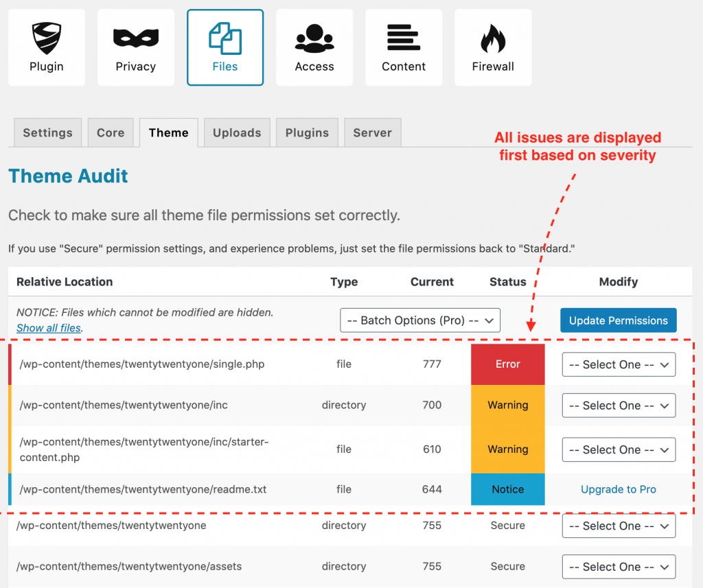Switch to the Uploads tab
The height and width of the screenshot is (588, 703).
[x=237, y=132]
